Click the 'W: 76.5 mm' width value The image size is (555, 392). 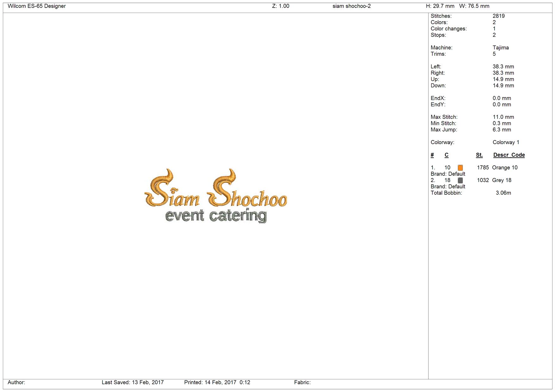coord(474,6)
